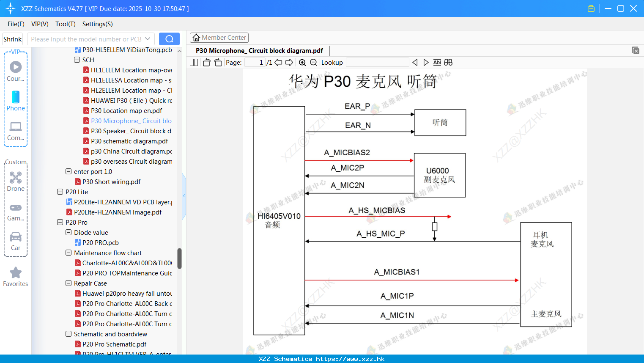The width and height of the screenshot is (644, 363).
Task: Click the Member Center button
Action: tap(219, 38)
